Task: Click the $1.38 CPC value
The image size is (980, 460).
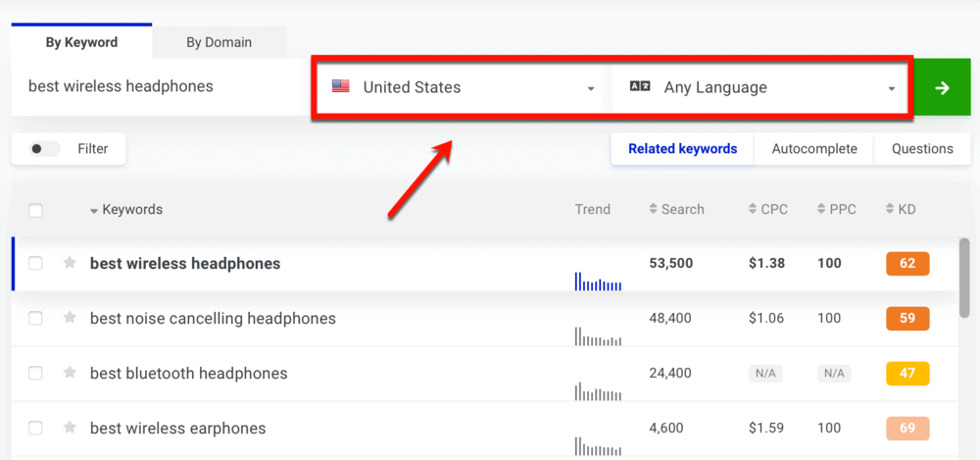Action: (x=767, y=264)
